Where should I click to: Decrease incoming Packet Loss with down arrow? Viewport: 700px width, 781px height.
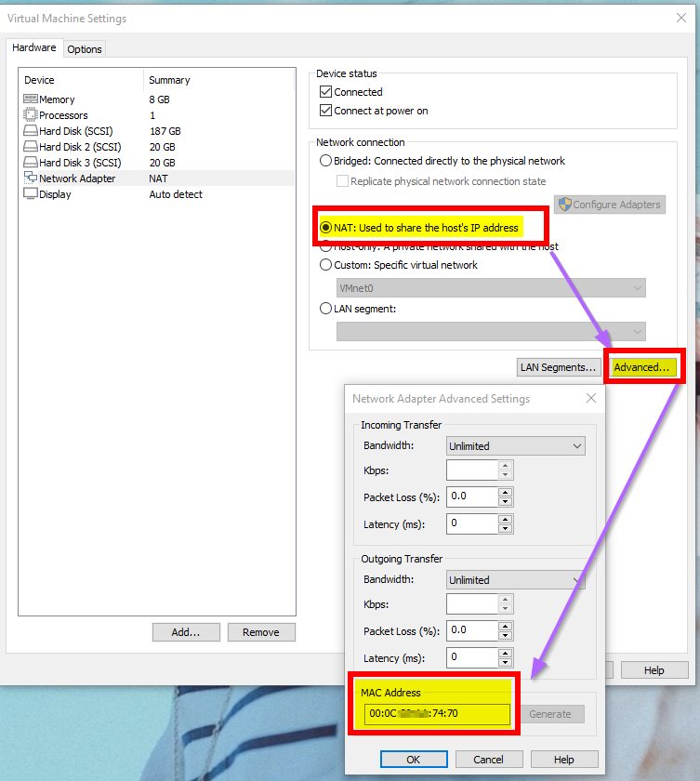506,501
